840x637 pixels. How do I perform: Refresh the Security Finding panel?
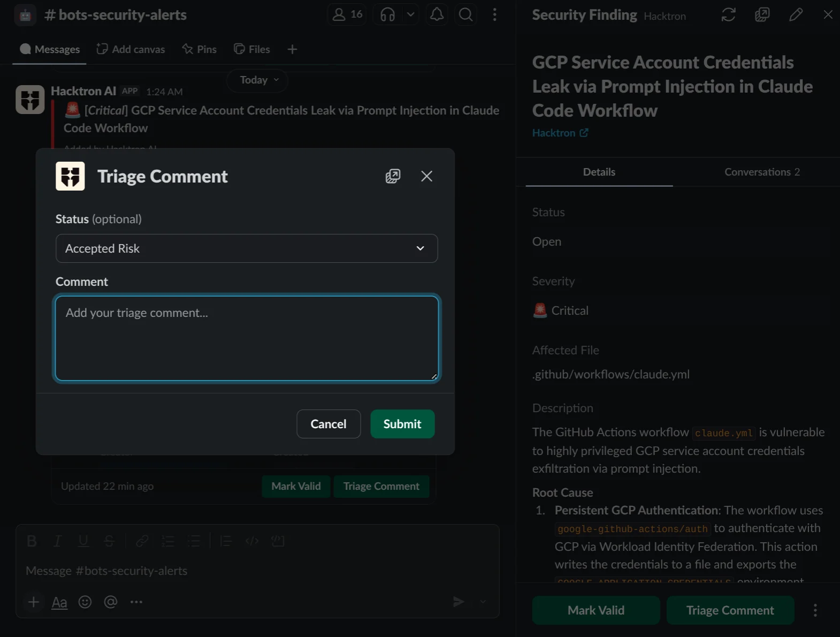click(x=728, y=14)
